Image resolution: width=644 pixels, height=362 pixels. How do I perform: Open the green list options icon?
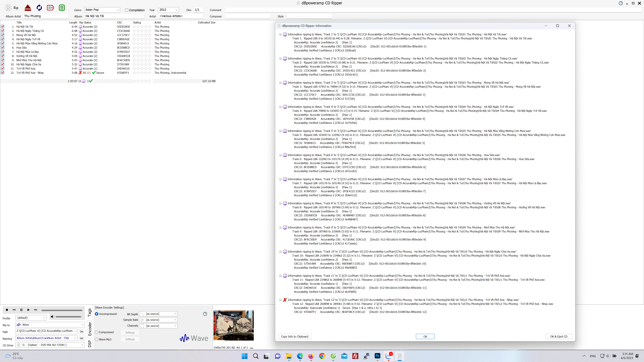tap(62, 8)
